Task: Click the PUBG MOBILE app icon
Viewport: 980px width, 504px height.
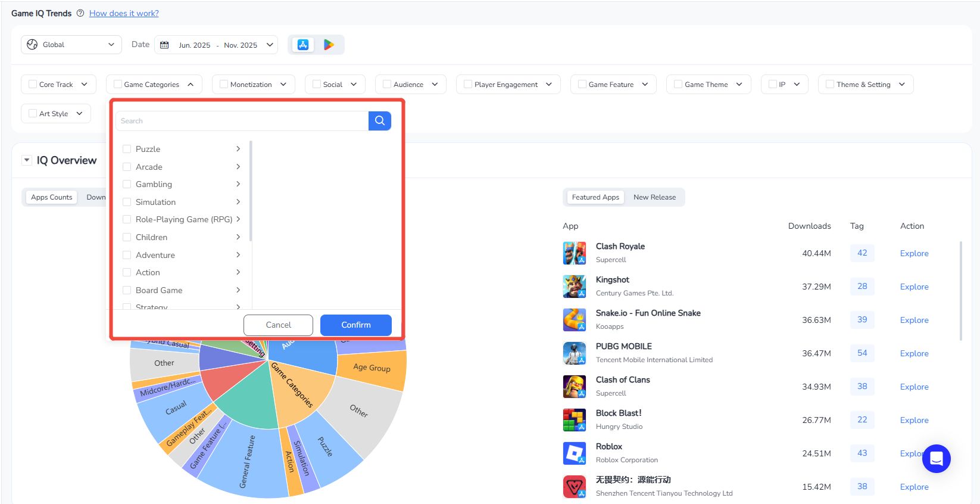Action: [574, 353]
